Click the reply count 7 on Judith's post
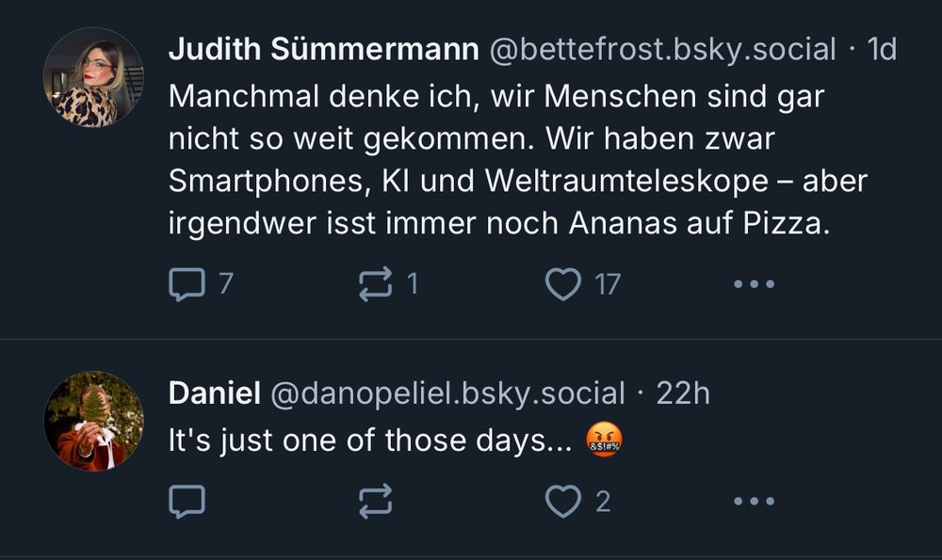 225,283
